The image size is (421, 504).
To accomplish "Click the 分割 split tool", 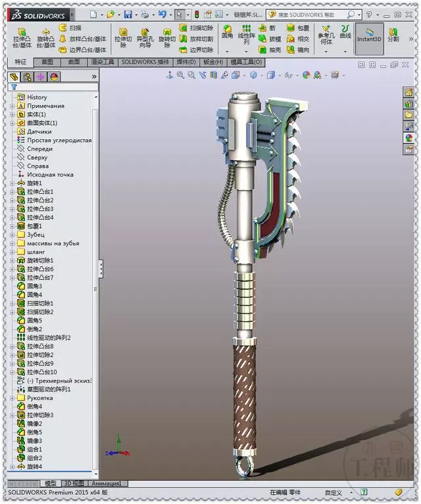I will point(393,35).
